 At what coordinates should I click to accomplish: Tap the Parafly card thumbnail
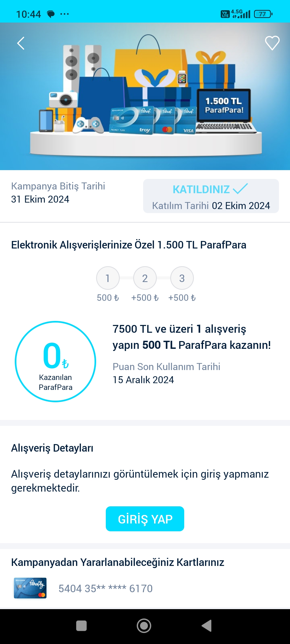coord(30,588)
